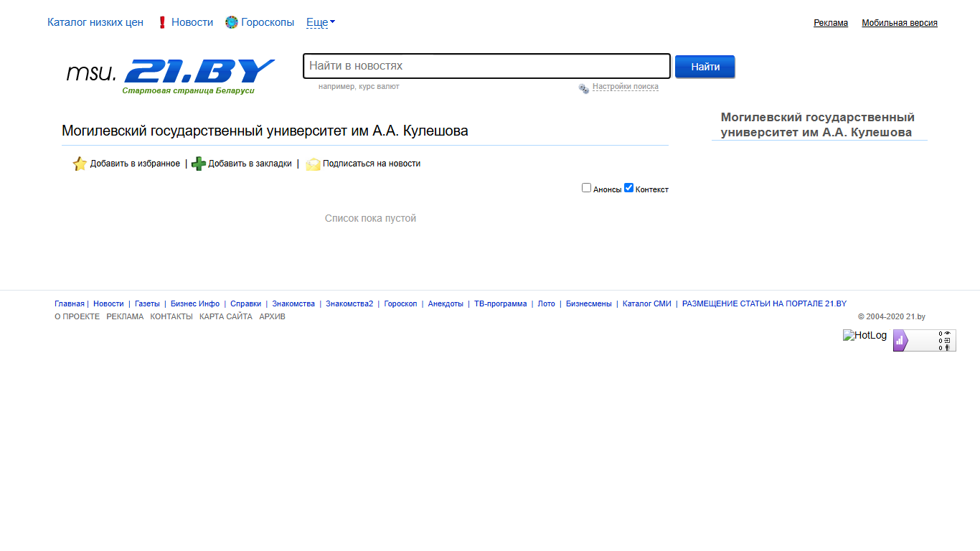Open the Лото footer link
This screenshot has height=551, width=980.
coord(546,304)
